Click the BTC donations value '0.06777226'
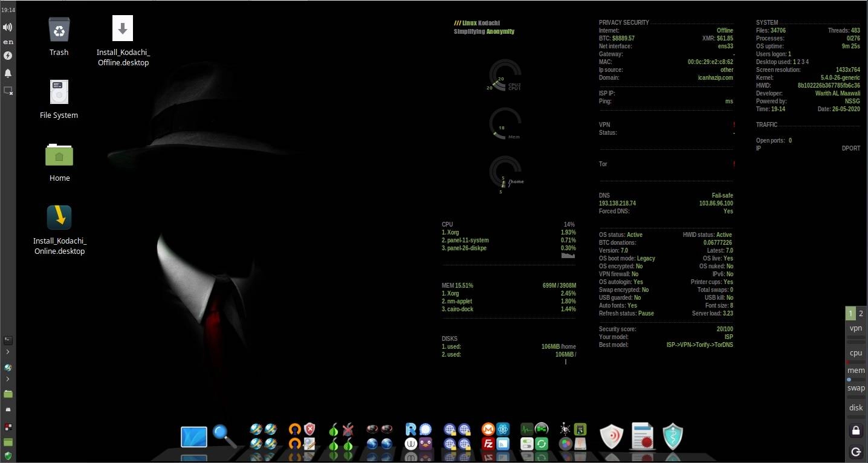 pyautogui.click(x=717, y=242)
